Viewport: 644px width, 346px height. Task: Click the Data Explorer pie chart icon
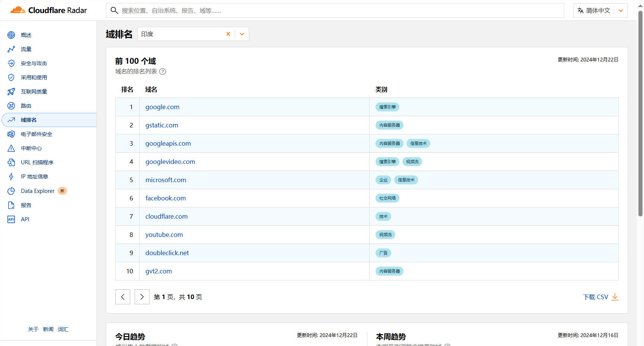[11, 191]
